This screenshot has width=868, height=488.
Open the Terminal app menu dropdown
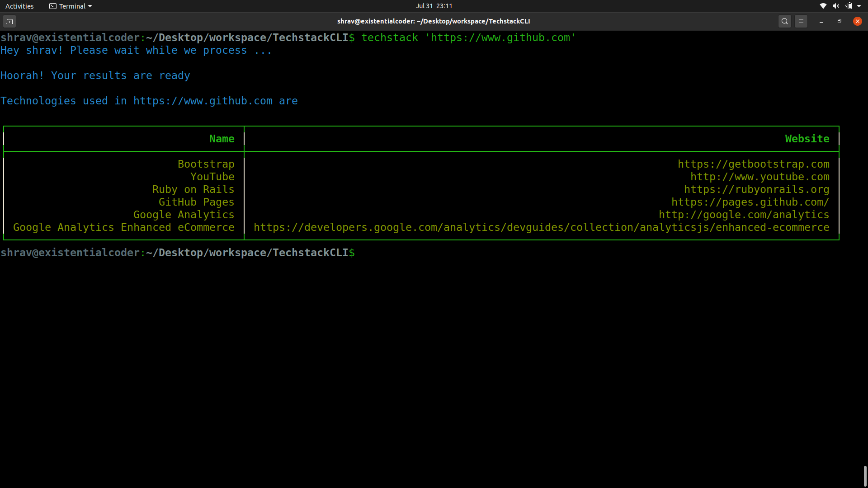pyautogui.click(x=71, y=6)
